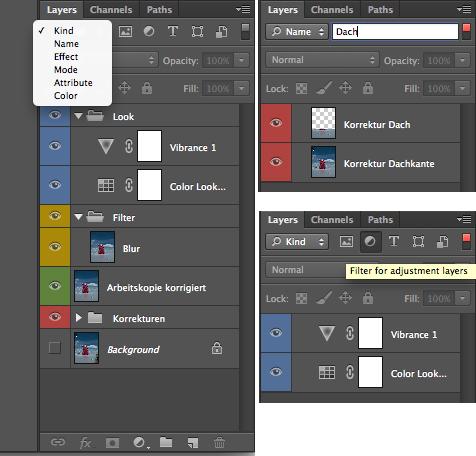Create a new layer from bottom bar
The width and height of the screenshot is (476, 456).
pos(193,443)
